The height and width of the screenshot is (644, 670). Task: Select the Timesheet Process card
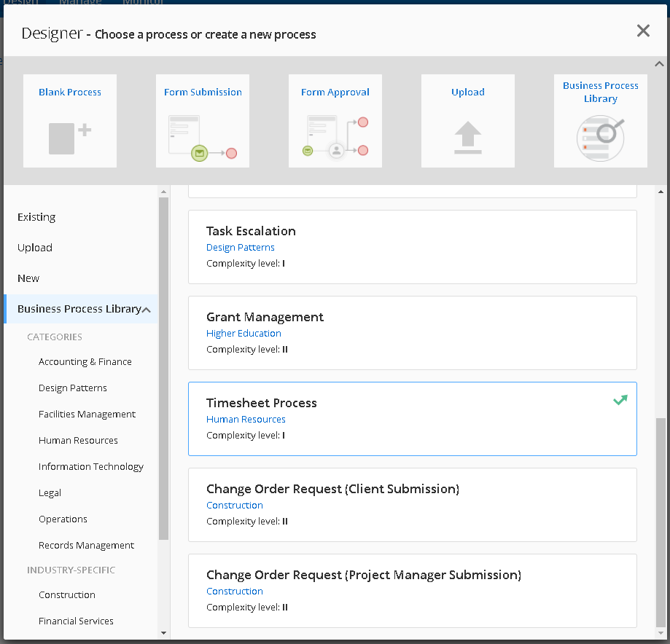(413, 418)
